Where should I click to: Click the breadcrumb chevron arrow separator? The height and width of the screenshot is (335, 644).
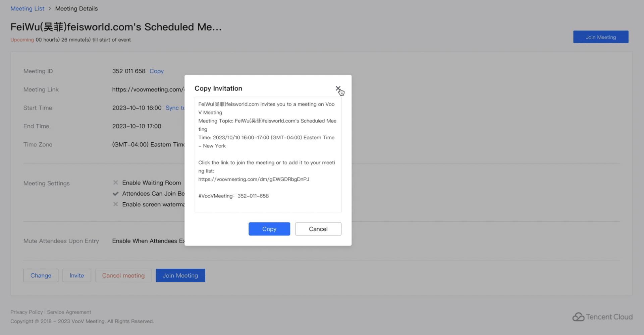coord(50,9)
